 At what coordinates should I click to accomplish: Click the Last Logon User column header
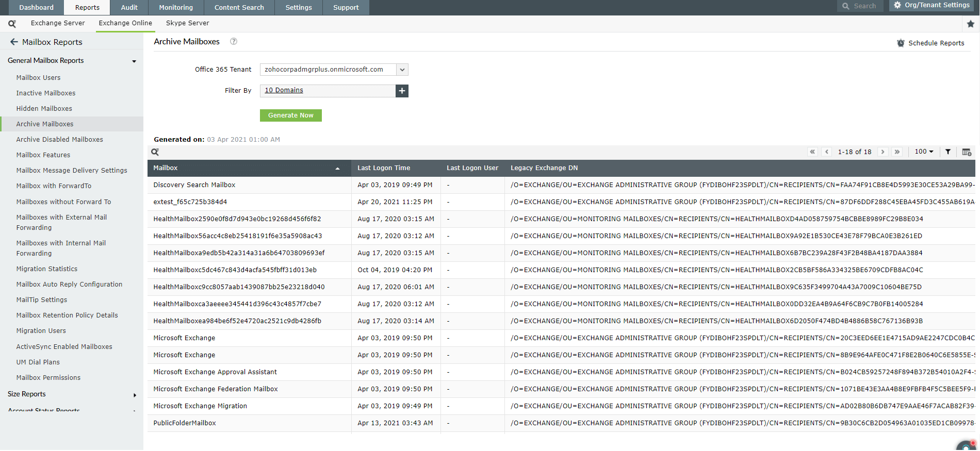pyautogui.click(x=472, y=168)
